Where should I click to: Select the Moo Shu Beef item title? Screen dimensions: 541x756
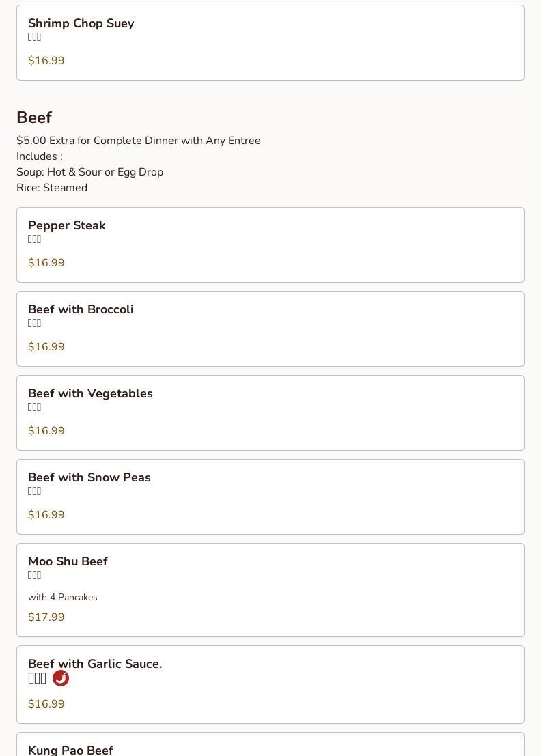pos(68,561)
